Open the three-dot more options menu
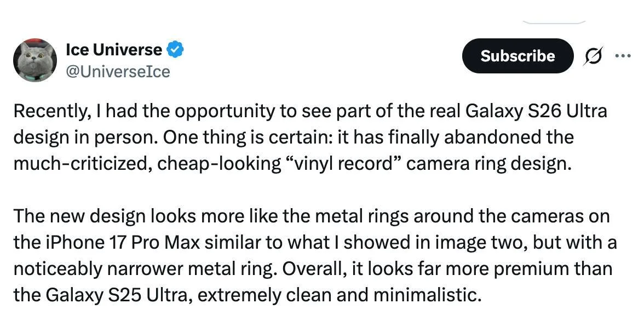 point(623,55)
